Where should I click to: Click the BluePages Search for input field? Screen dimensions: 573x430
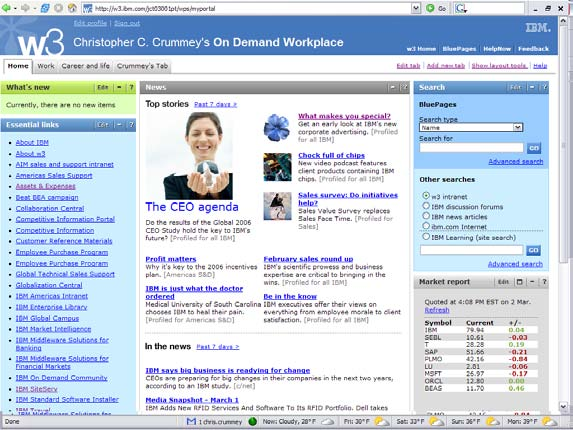click(471, 148)
